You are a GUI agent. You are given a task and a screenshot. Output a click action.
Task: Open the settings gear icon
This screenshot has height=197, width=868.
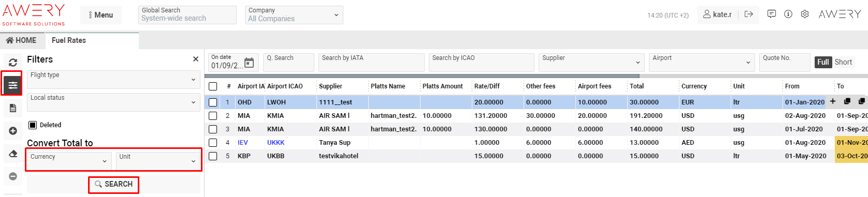pyautogui.click(x=804, y=14)
